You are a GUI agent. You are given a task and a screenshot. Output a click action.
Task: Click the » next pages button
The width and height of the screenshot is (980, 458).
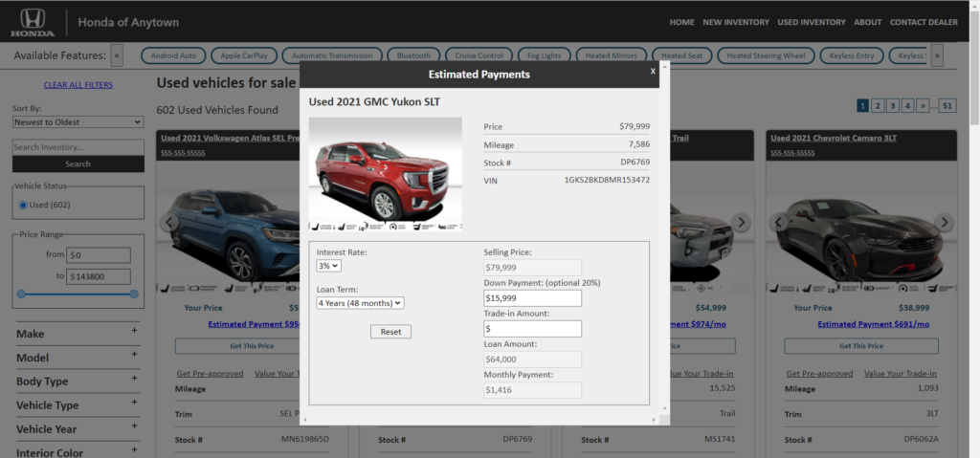click(924, 105)
